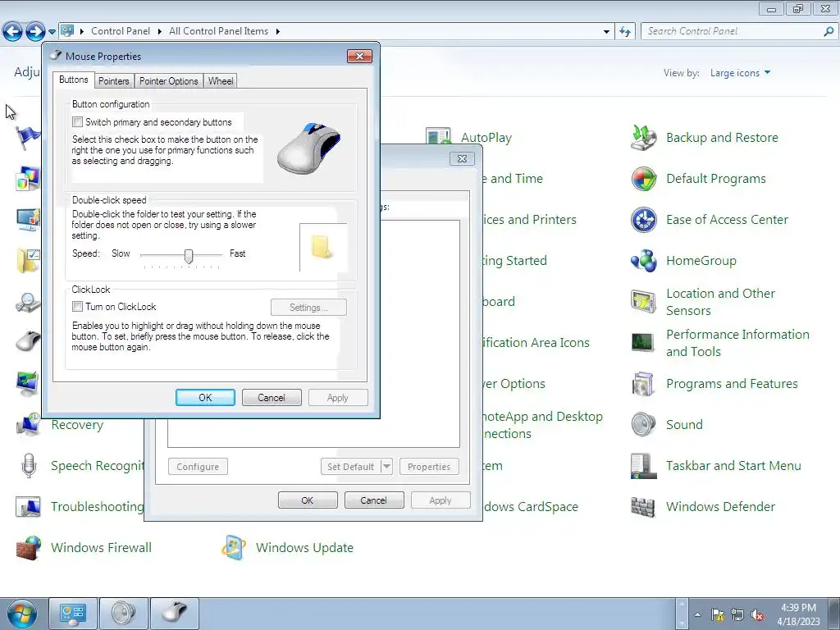
Task: Switch to Control Panel taskbar button
Action: point(73,614)
